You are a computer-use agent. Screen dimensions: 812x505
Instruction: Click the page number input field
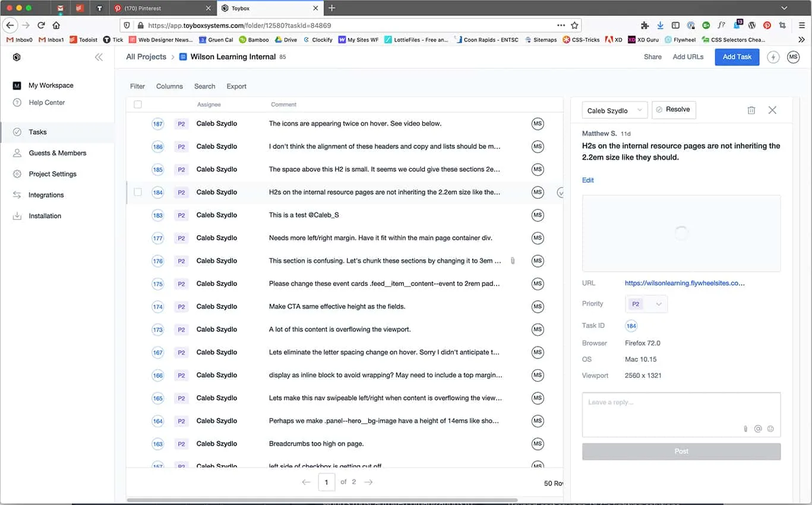pyautogui.click(x=327, y=482)
